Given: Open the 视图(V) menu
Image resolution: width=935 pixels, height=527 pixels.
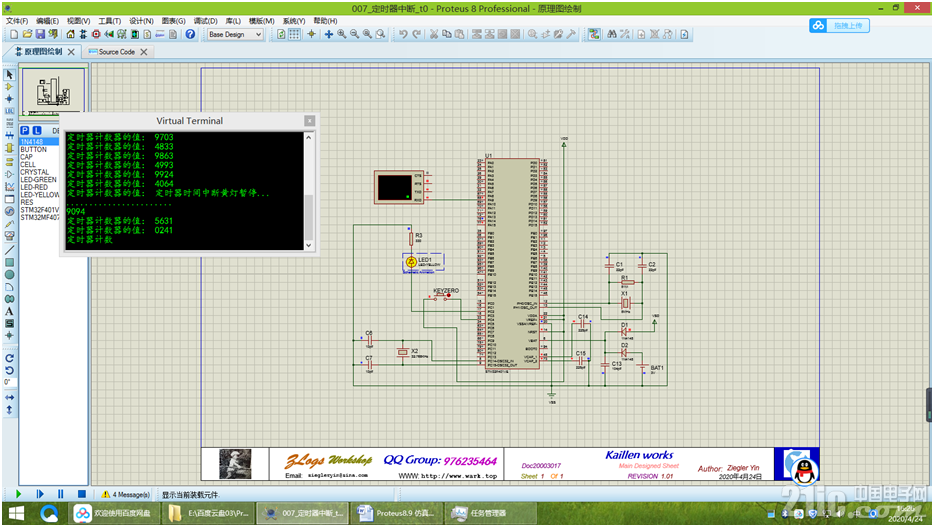Looking at the screenshot, I should click(79, 21).
